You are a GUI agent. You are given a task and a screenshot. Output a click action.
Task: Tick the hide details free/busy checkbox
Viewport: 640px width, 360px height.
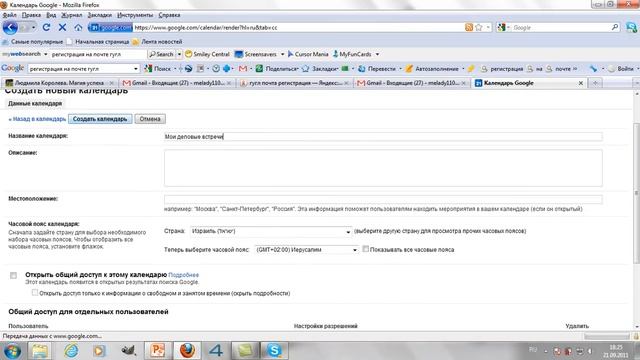point(35,293)
